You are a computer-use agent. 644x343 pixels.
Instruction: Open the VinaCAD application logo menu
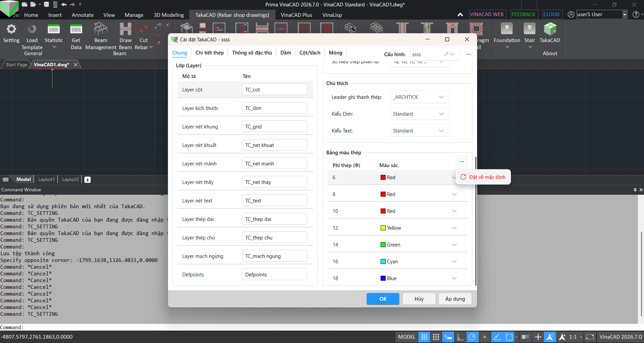[x=9, y=9]
